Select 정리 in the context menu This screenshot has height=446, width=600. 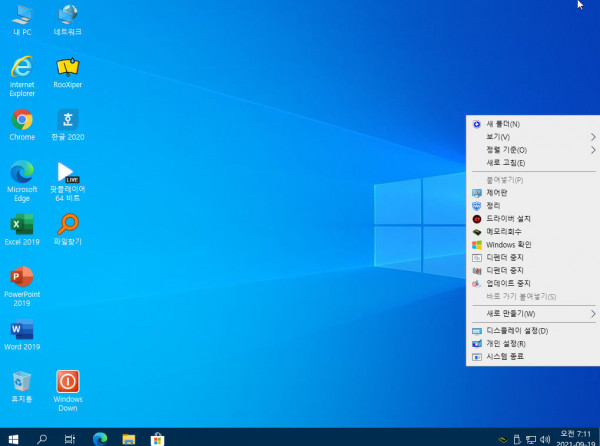pos(533,206)
